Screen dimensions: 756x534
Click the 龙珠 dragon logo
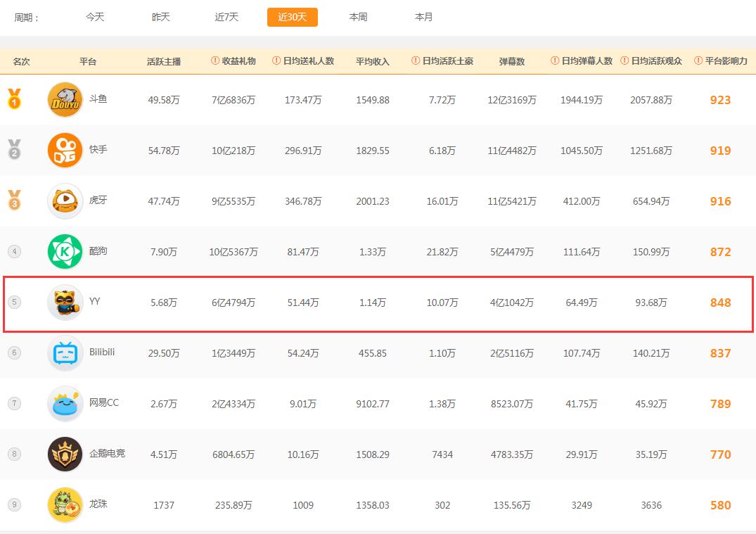[x=65, y=505]
